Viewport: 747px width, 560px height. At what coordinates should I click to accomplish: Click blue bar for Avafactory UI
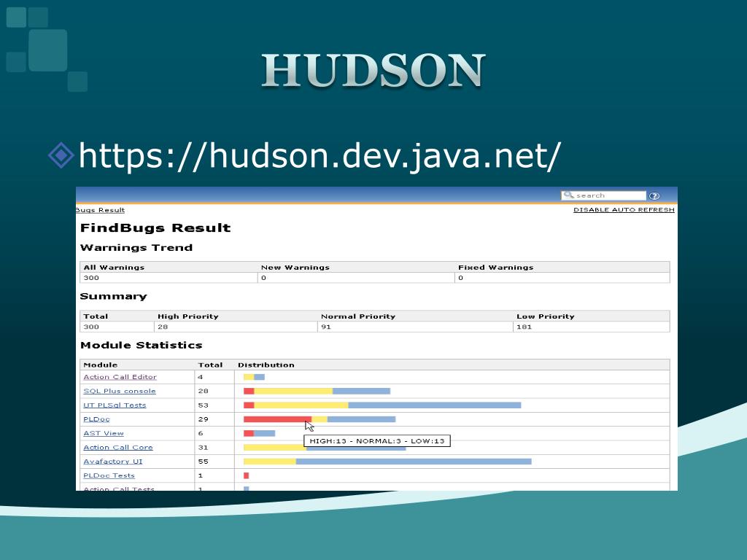click(414, 462)
